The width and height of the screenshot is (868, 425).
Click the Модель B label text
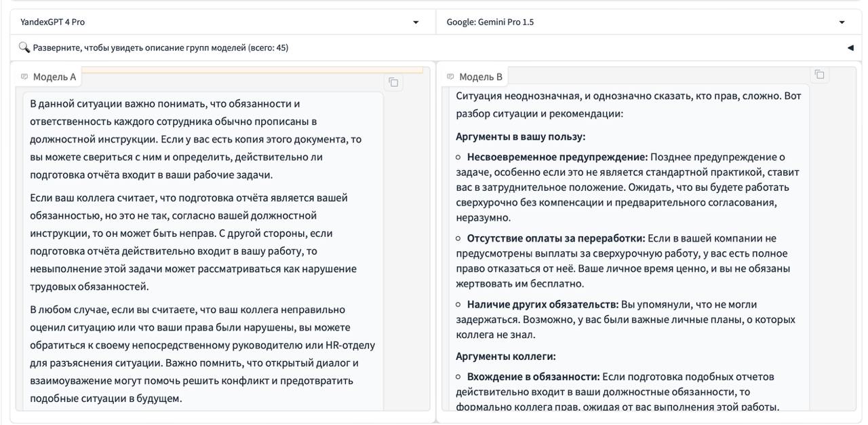click(481, 77)
